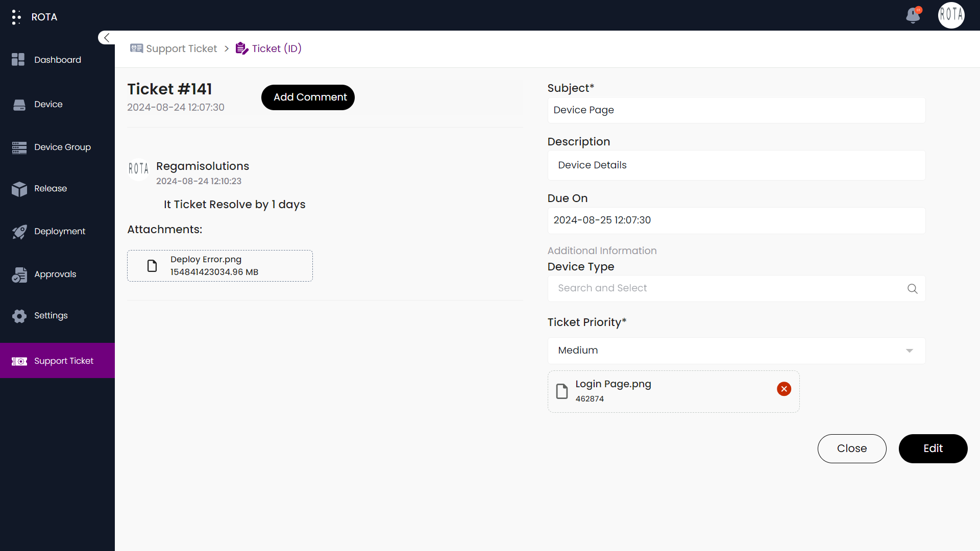The height and width of the screenshot is (551, 980).
Task: Click the file size 154841423034.96 MB
Action: 214,272
